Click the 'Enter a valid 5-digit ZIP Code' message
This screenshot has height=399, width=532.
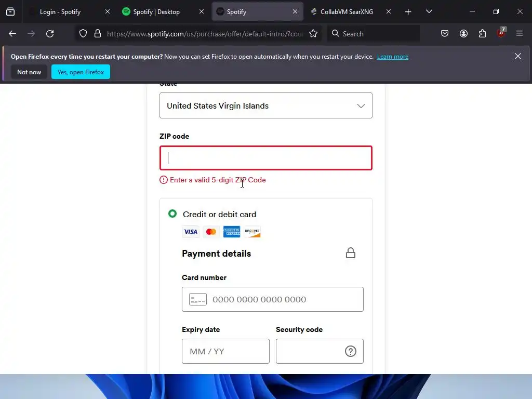pyautogui.click(x=218, y=180)
